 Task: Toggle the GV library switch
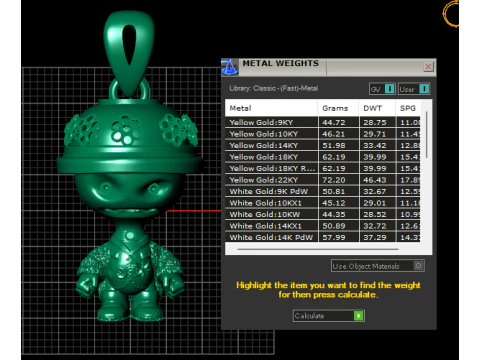point(382,89)
